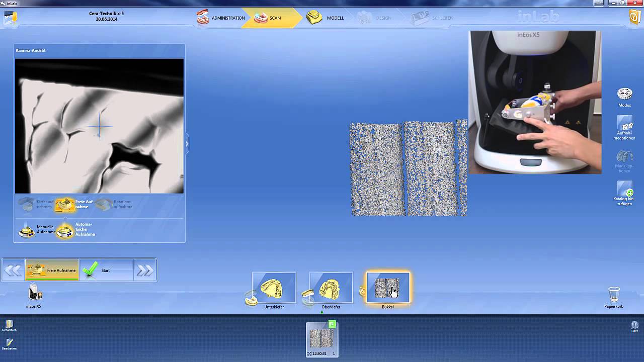This screenshot has width=644, height=362.
Task: Select the greyed-out DESIGN phase tab
Action: (x=374, y=18)
